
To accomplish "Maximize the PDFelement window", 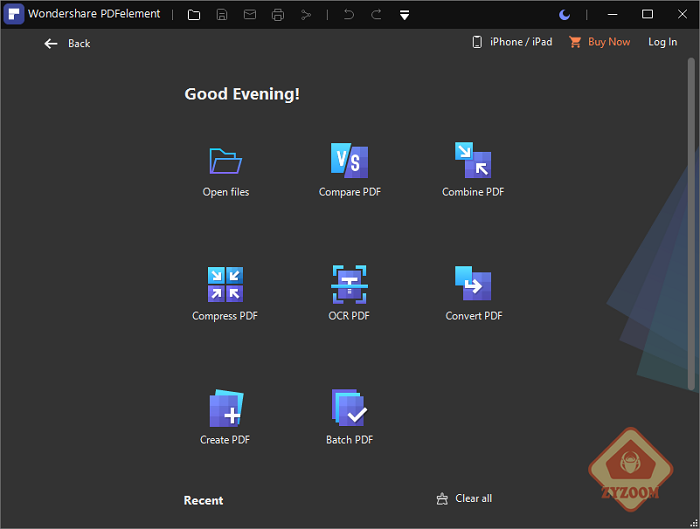I will pyautogui.click(x=647, y=15).
